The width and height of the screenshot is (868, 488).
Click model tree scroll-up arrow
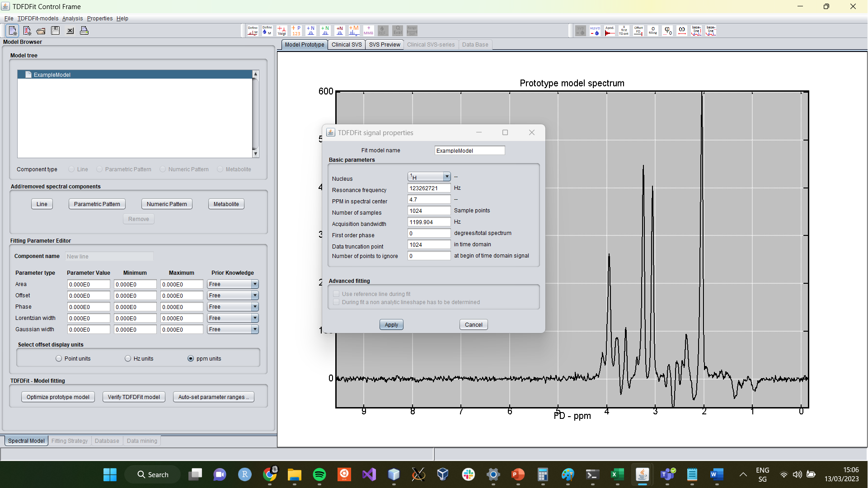click(256, 74)
